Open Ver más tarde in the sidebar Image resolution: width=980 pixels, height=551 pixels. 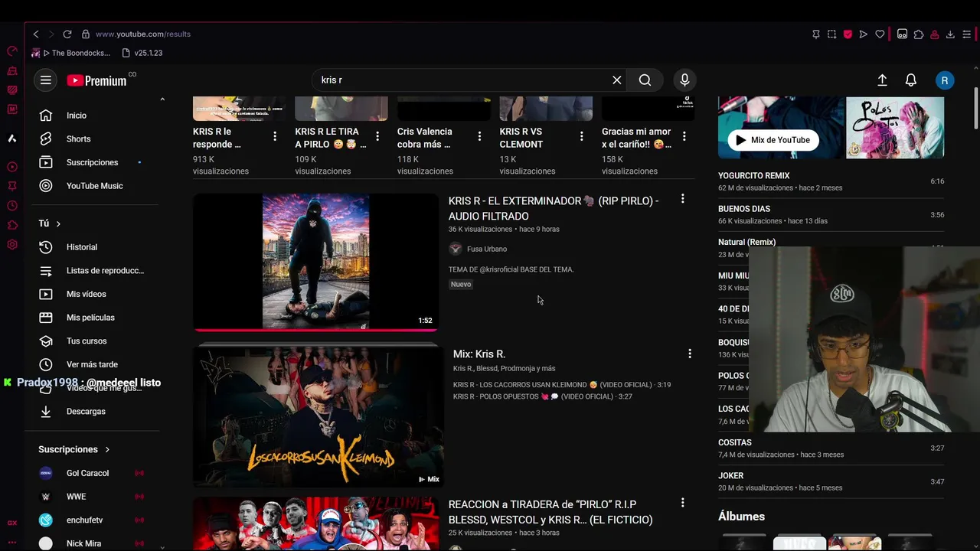coord(97,364)
